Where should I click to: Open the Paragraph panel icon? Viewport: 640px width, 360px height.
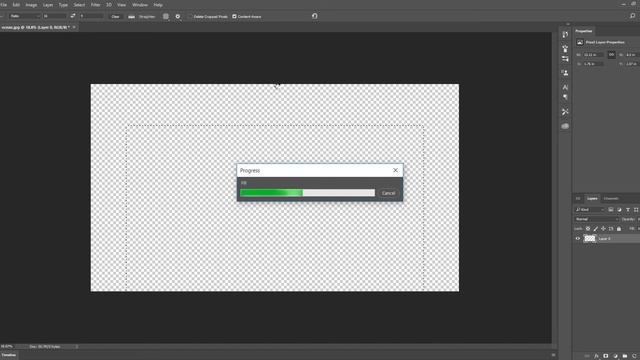pos(565,97)
